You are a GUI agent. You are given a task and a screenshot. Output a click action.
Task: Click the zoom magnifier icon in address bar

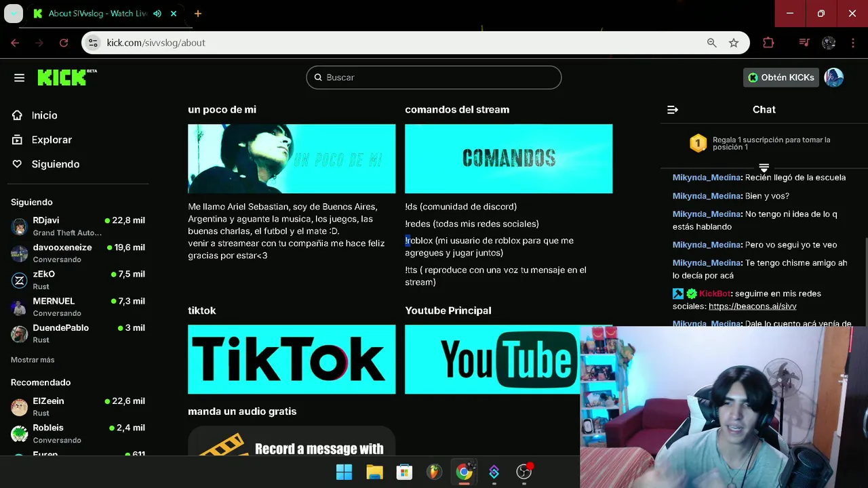coord(711,43)
